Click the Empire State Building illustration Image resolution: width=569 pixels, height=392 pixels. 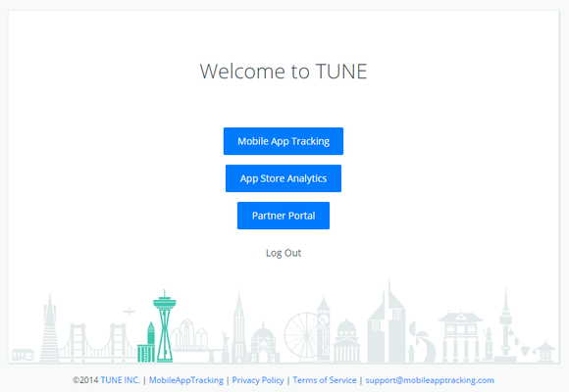point(238,326)
